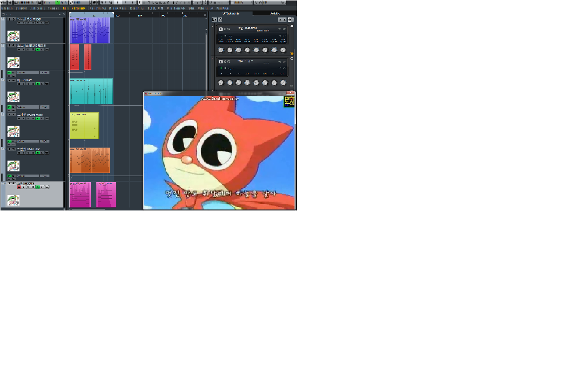Toggle green read automation on third track lane
Image resolution: width=585 pixels, height=392 pixels.
[9, 107]
